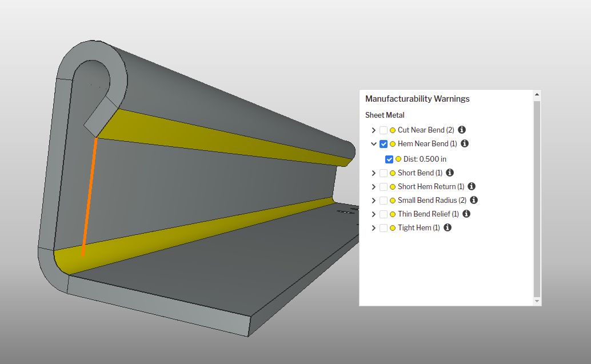
Task: Click the yellow warning dot beside Tight Hem
Action: click(392, 227)
